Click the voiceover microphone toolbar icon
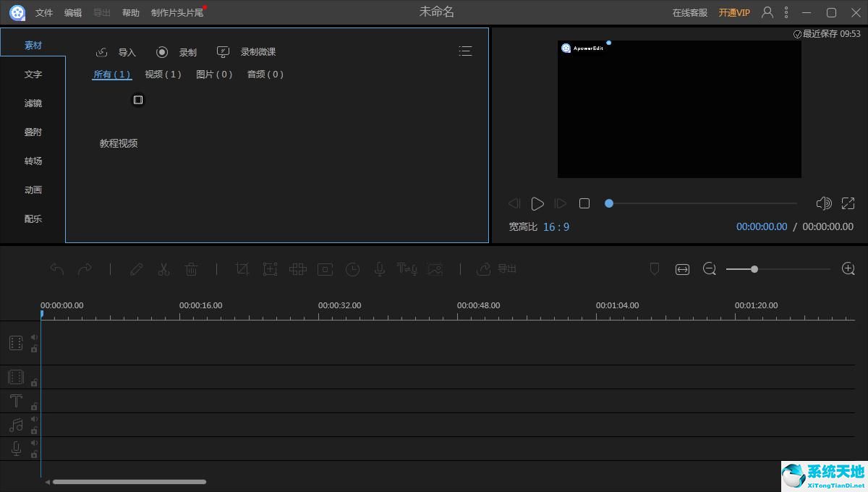This screenshot has height=492, width=868. (x=379, y=269)
